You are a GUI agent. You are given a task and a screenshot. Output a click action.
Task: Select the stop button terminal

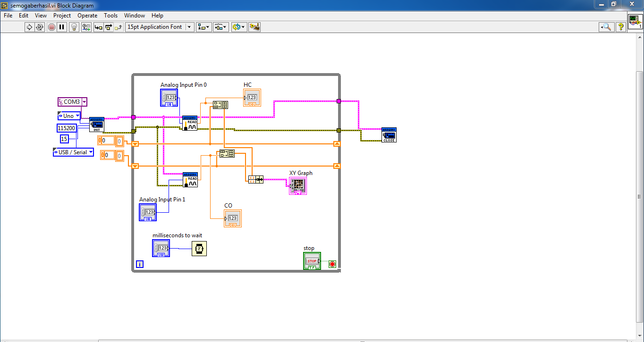click(x=312, y=261)
